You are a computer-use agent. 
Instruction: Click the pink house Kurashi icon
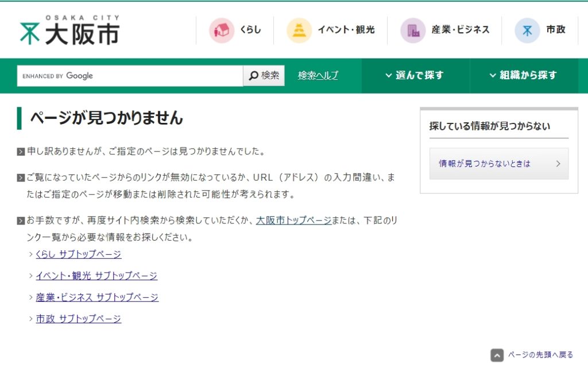tap(221, 30)
